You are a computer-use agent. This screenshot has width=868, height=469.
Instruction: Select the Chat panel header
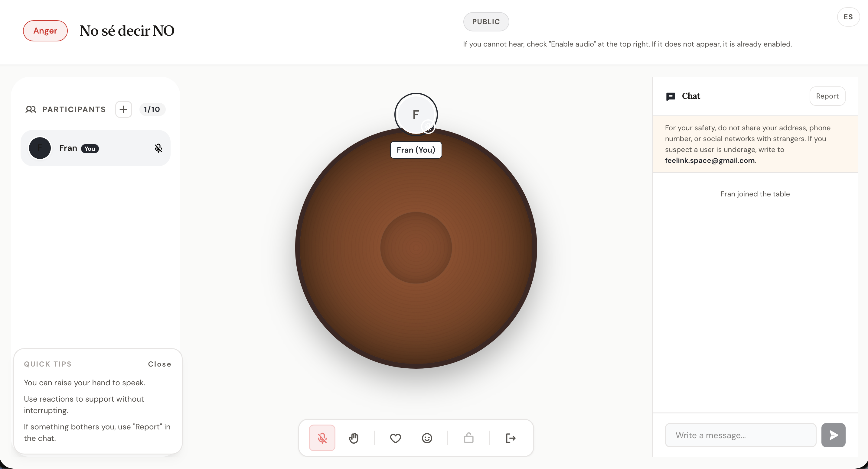[691, 96]
